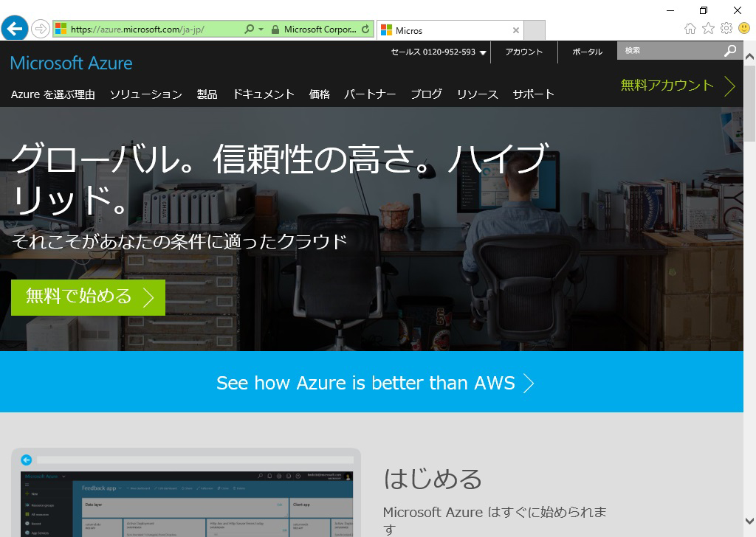Click the azure.microsoft.com URL field

[157, 30]
